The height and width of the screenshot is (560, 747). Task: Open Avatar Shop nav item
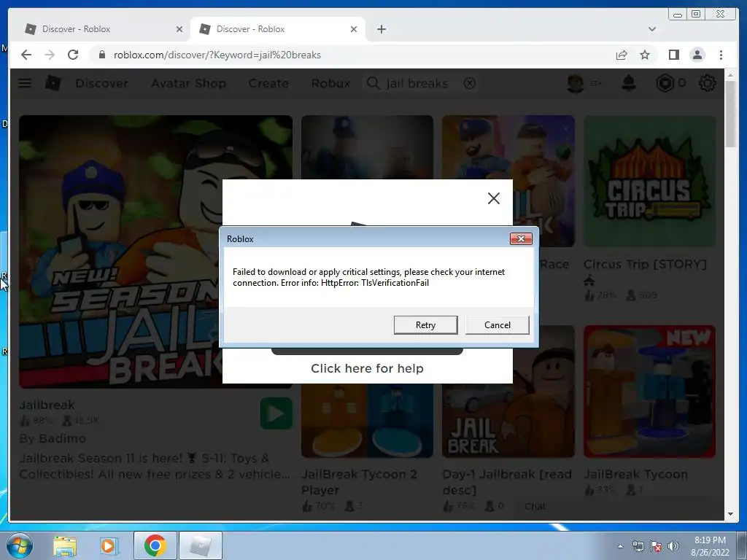188,83
